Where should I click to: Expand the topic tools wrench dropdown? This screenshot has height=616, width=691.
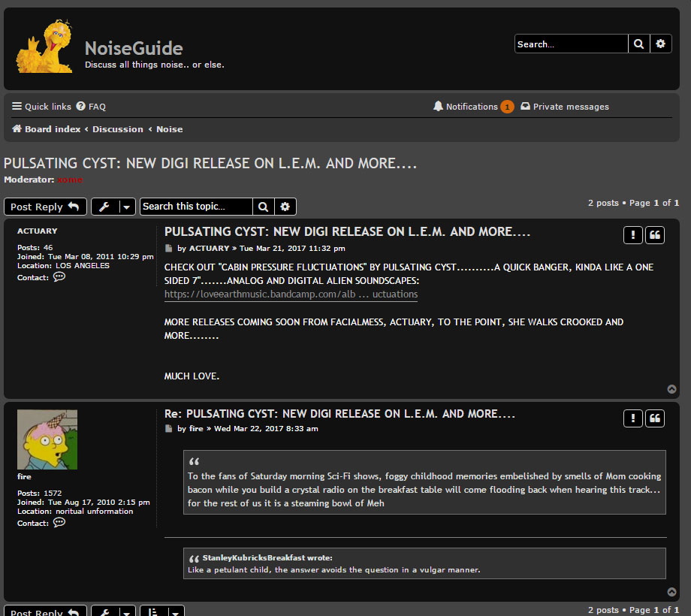(x=113, y=207)
